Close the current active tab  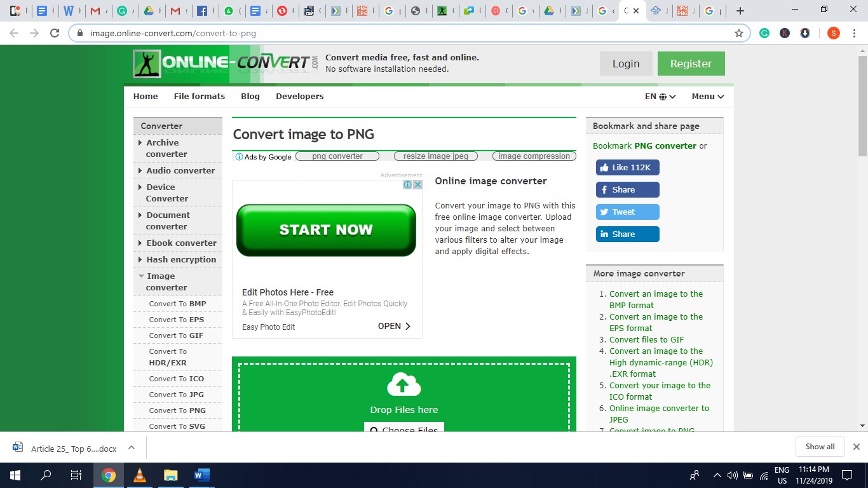636,11
